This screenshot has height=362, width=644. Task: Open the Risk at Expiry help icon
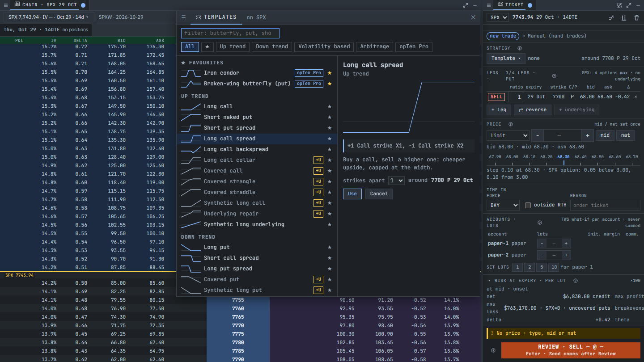click(576, 281)
